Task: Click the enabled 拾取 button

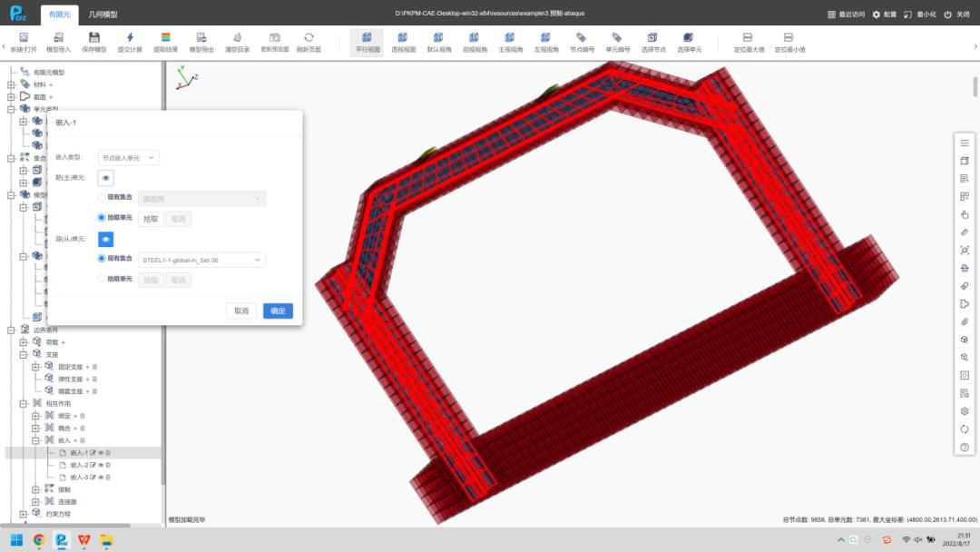Action: (151, 219)
